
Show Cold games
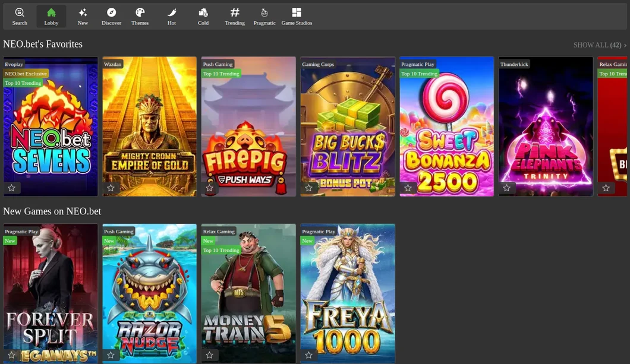pos(203,17)
